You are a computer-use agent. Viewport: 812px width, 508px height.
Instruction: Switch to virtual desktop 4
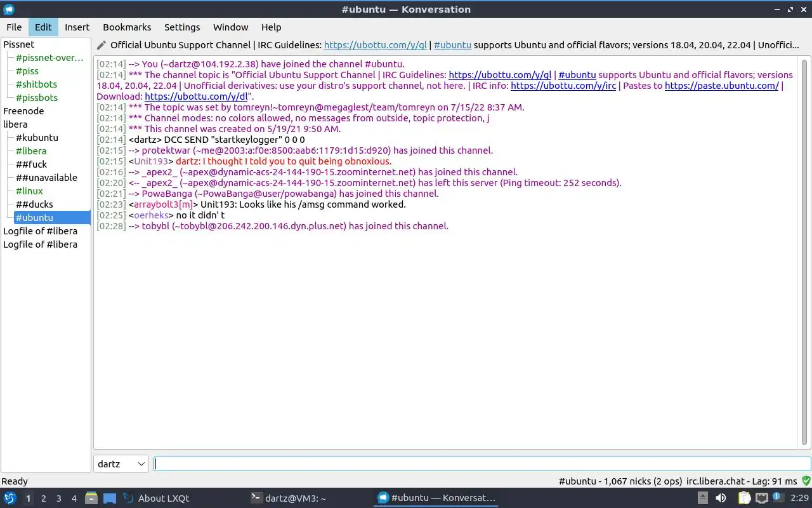tap(74, 498)
